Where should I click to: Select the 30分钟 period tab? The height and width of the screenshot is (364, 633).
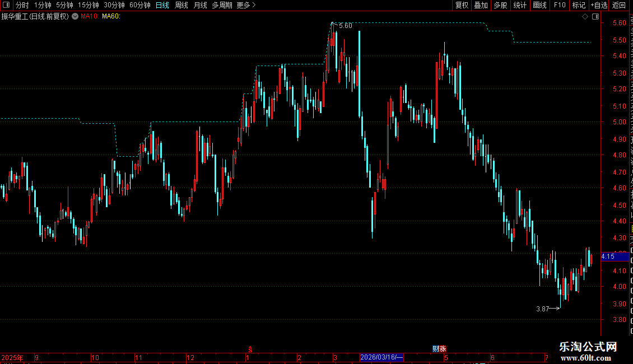(x=114, y=5)
